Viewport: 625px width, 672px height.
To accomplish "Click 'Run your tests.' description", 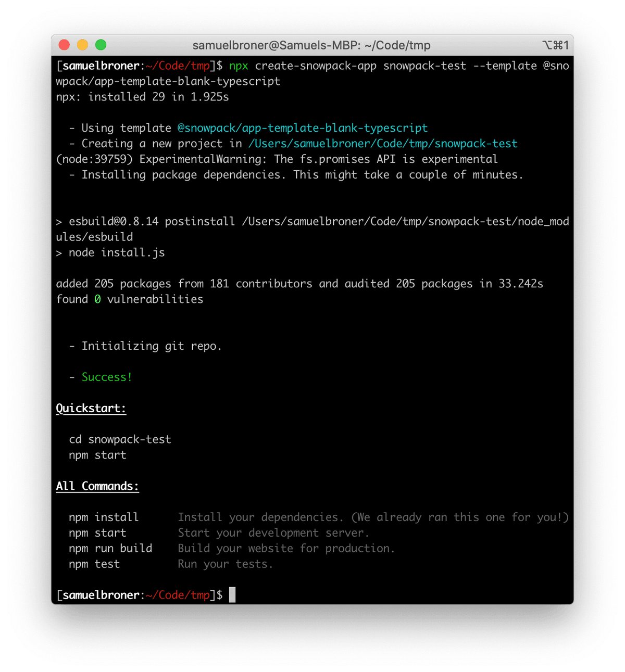I will point(226,564).
